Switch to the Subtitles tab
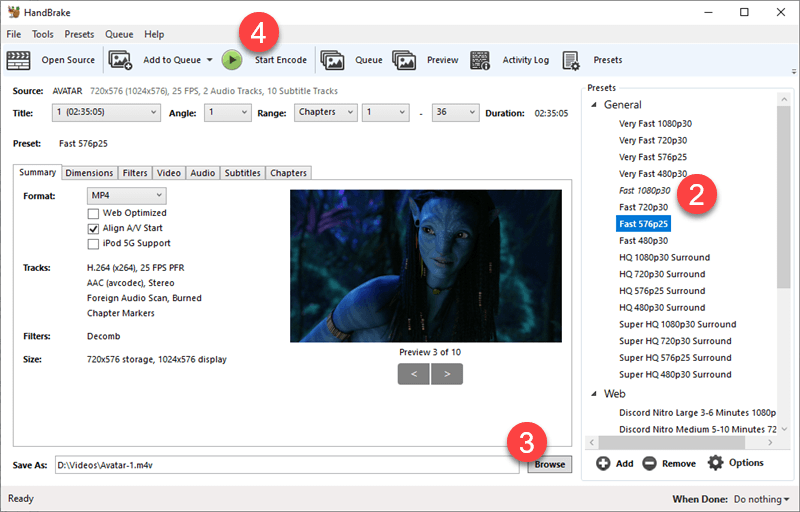Viewport: 800px width, 512px height. tap(243, 173)
